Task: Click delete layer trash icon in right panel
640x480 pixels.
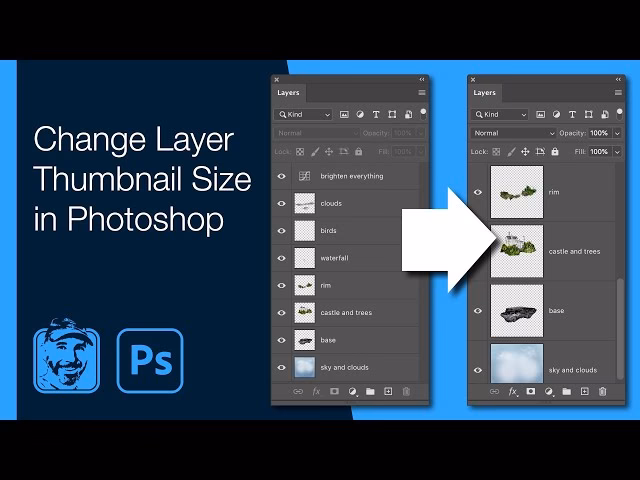Action: tap(602, 392)
